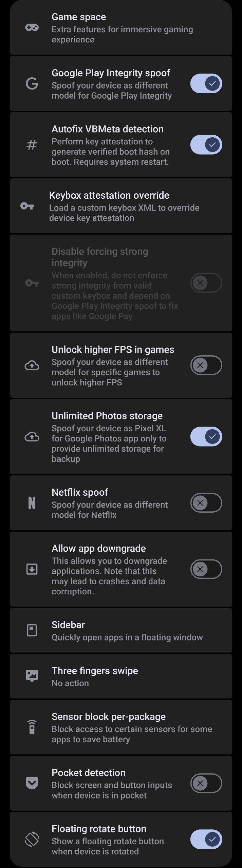Disable Google Play Integrity spoof switch
The height and width of the screenshot is (868, 242).
(x=206, y=83)
